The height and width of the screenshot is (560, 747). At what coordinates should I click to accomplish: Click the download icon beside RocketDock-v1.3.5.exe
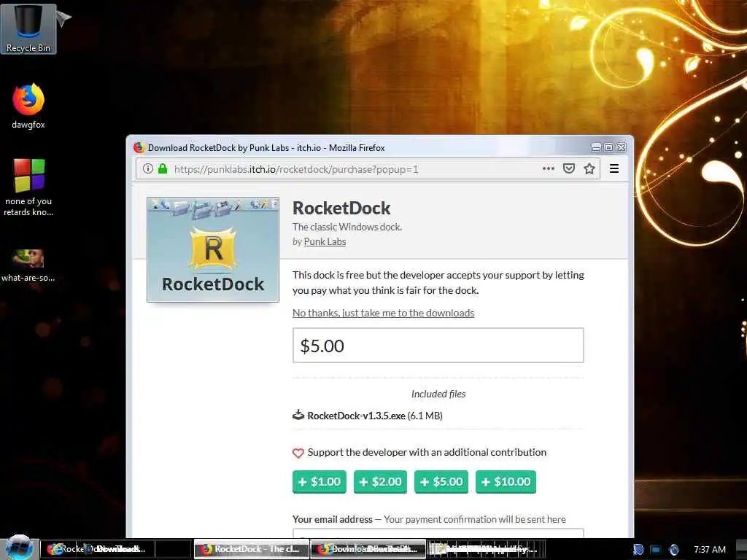(x=298, y=415)
